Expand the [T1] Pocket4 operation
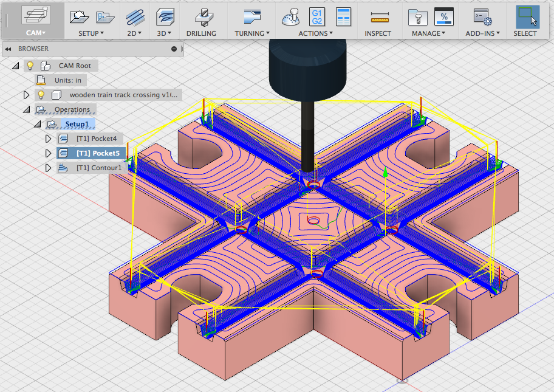Viewport: 554px width, 392px height. coord(48,139)
